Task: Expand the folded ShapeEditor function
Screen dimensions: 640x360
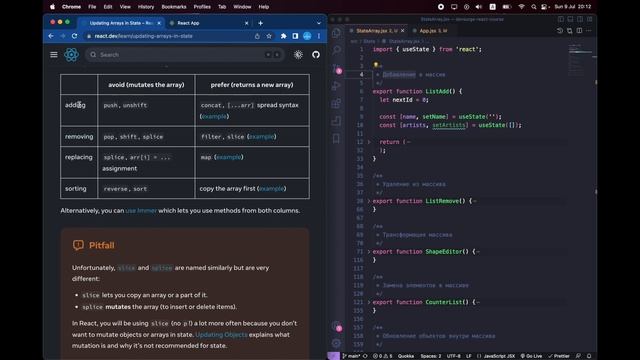Action: pyautogui.click(x=369, y=251)
